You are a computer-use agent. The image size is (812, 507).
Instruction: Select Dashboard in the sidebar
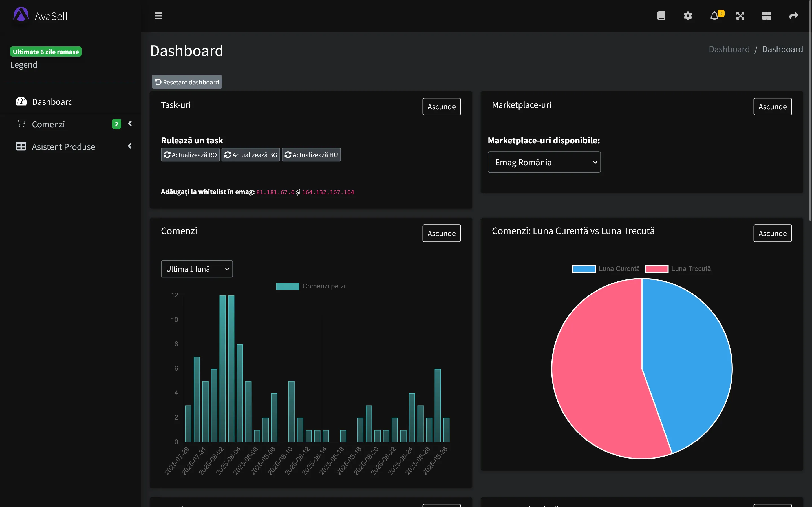[52, 102]
